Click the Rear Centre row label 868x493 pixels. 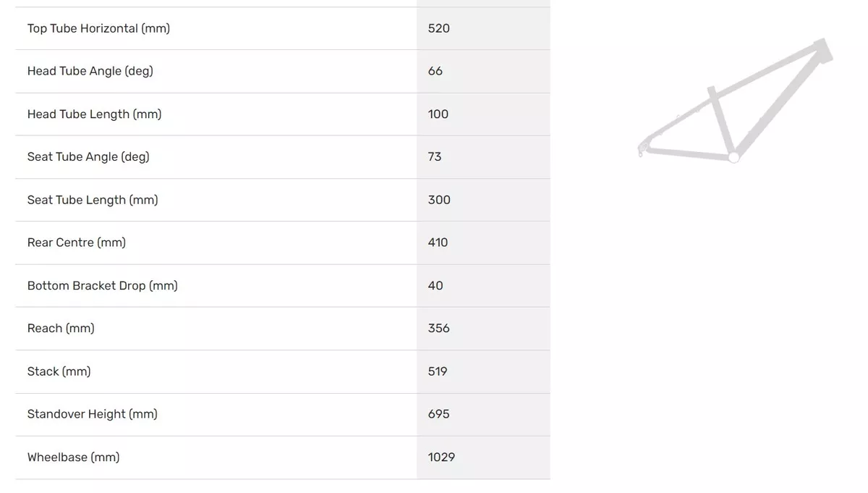[77, 243]
